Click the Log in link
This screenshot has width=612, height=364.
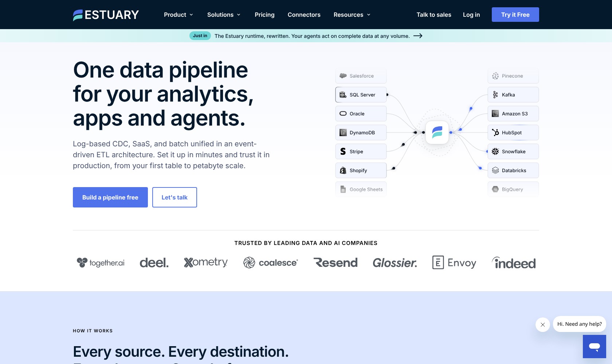(x=471, y=15)
